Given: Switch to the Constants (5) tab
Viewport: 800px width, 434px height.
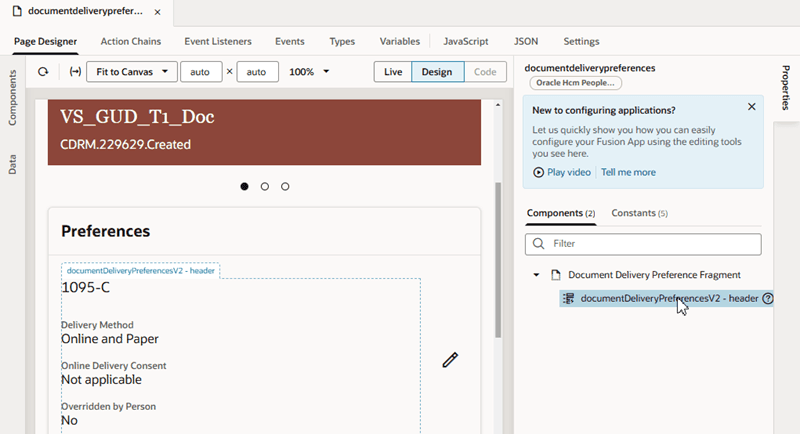Looking at the screenshot, I should (x=639, y=213).
